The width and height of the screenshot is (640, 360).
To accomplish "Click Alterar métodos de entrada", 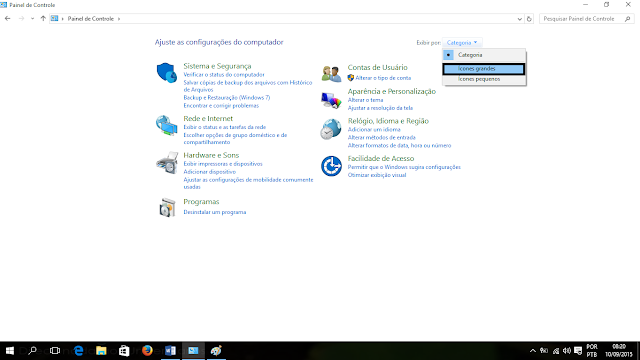I will point(381,138).
